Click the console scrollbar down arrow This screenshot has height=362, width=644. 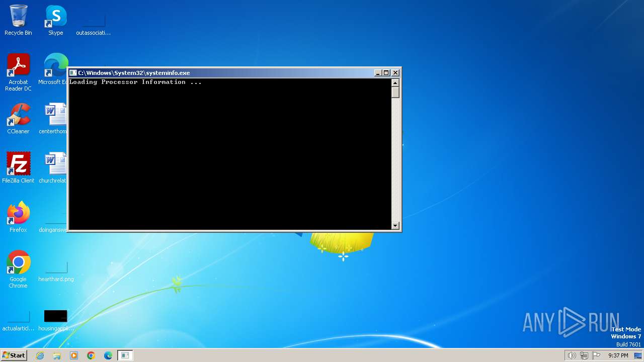coord(395,226)
